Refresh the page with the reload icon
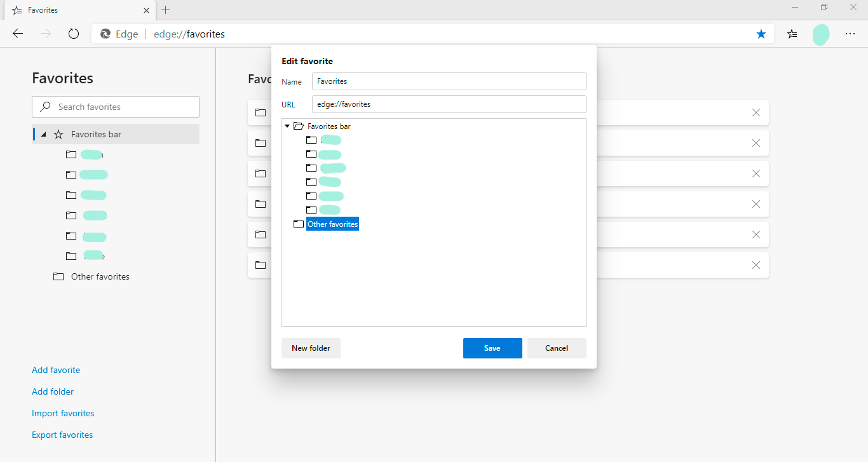The height and width of the screenshot is (462, 868). coord(73,34)
